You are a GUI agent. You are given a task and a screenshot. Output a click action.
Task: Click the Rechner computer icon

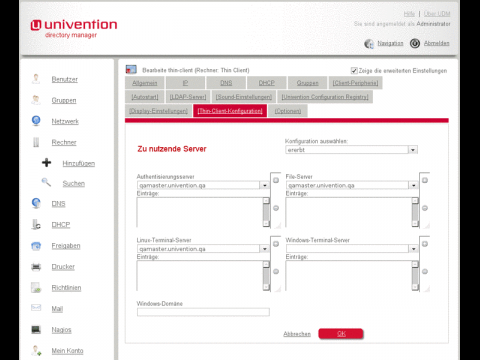point(36,142)
